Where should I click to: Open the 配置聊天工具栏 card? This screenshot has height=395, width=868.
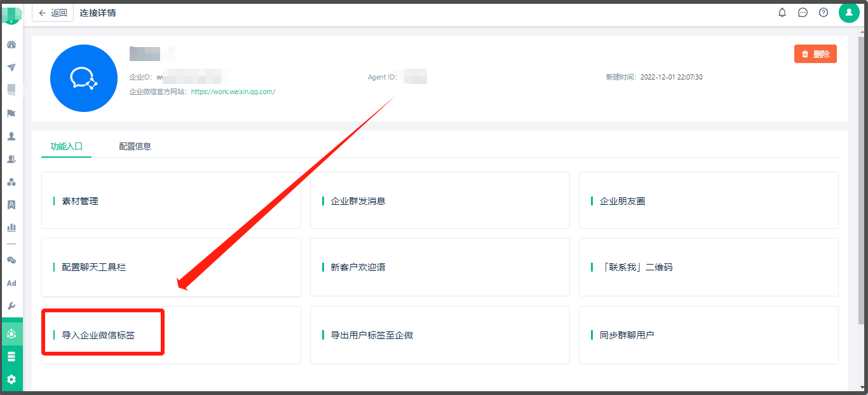coord(171,267)
